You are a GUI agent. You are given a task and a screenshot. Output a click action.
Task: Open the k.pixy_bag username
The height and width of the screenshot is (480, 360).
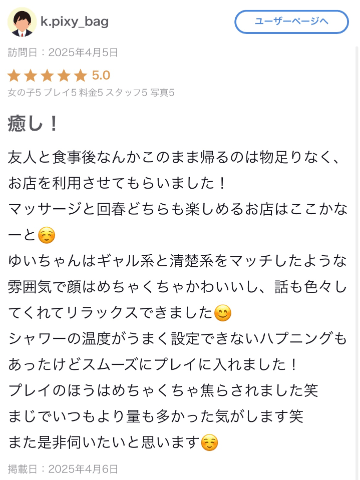74,22
